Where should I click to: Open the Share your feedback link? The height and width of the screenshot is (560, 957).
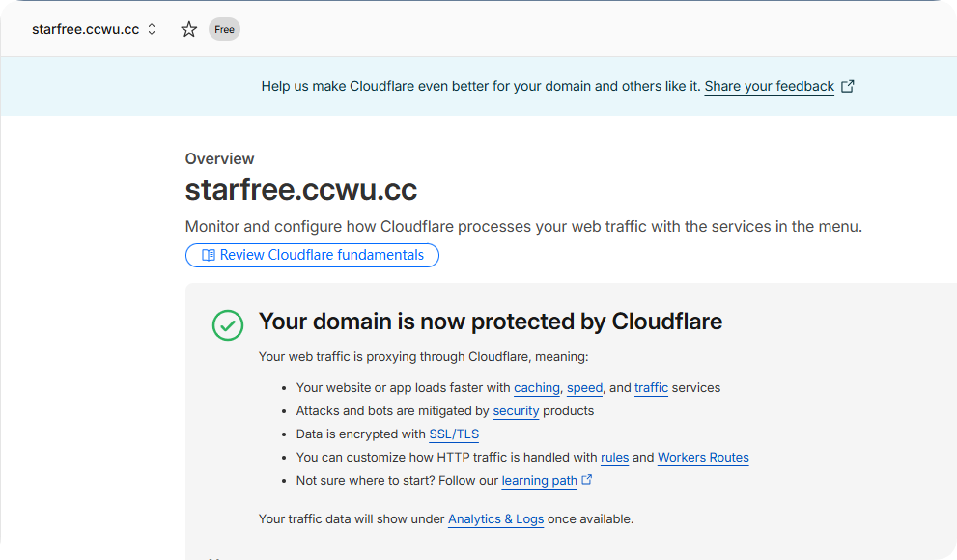[770, 86]
